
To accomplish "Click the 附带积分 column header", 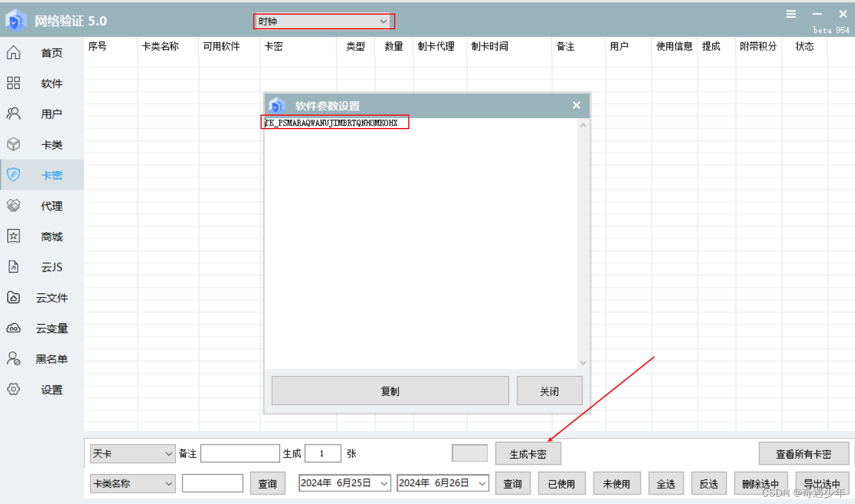I will tap(758, 46).
